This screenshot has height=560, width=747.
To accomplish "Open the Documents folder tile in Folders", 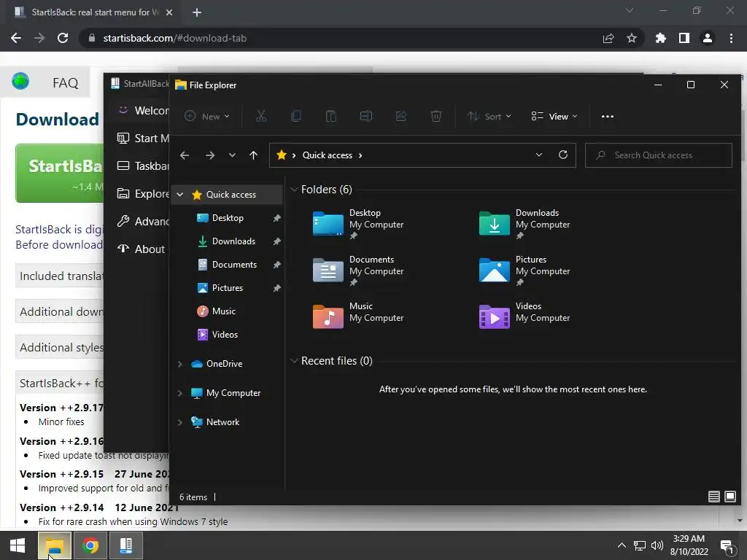I will coord(359,271).
